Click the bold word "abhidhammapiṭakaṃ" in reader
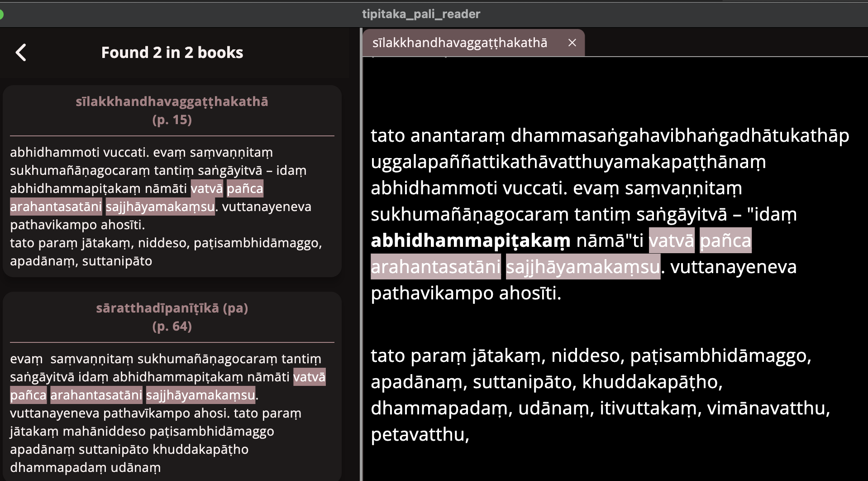Image resolution: width=868 pixels, height=481 pixels. click(x=470, y=240)
